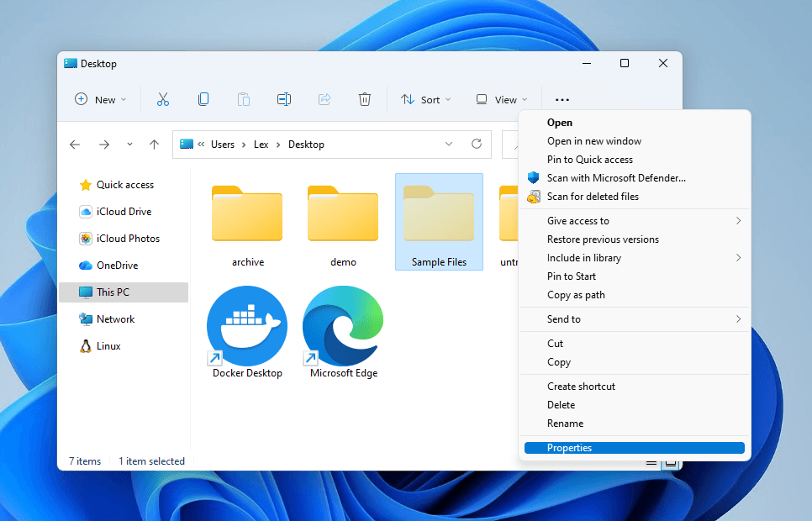Select the Sample Files folder

[439, 222]
